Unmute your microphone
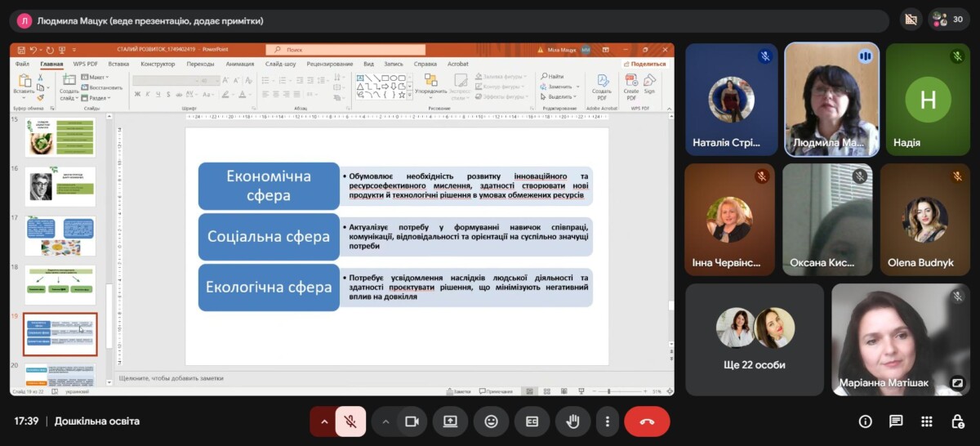Screen dimensions: 980x446 (350, 421)
